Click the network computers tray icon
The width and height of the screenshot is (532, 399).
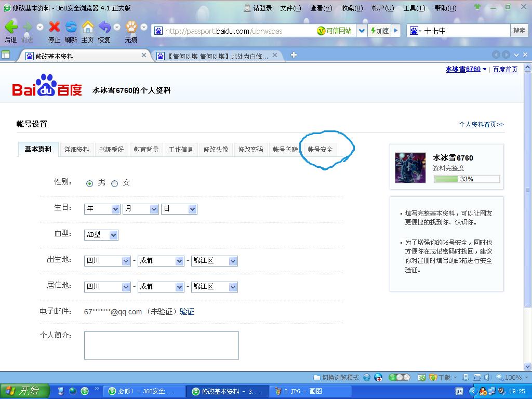point(491,391)
